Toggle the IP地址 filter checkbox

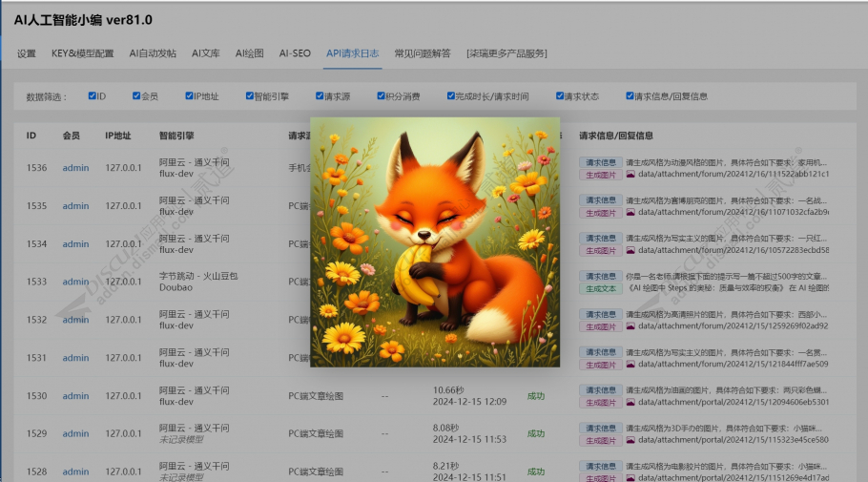click(189, 95)
